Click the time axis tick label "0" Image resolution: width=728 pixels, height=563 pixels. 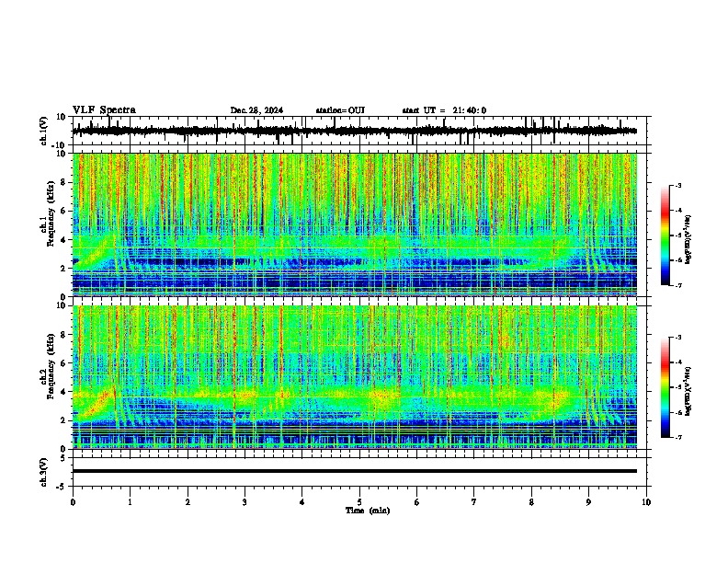tap(73, 502)
